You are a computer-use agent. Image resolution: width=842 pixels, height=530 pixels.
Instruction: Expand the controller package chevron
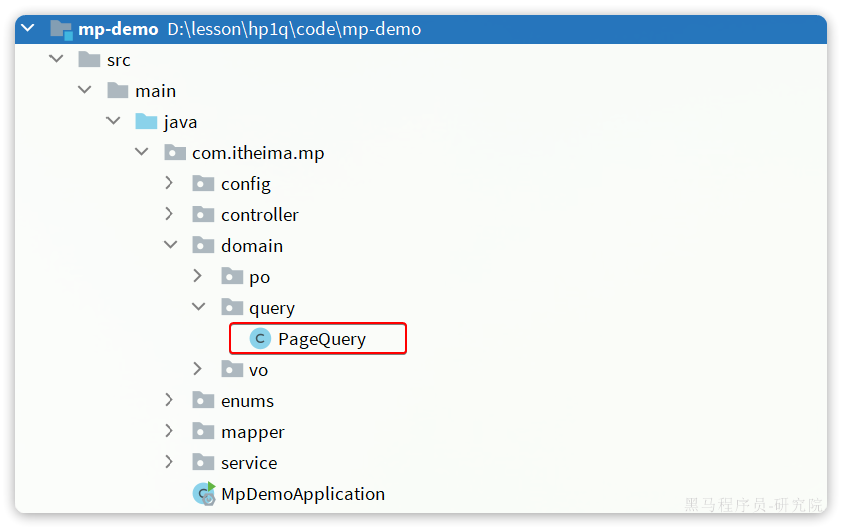coord(169,214)
